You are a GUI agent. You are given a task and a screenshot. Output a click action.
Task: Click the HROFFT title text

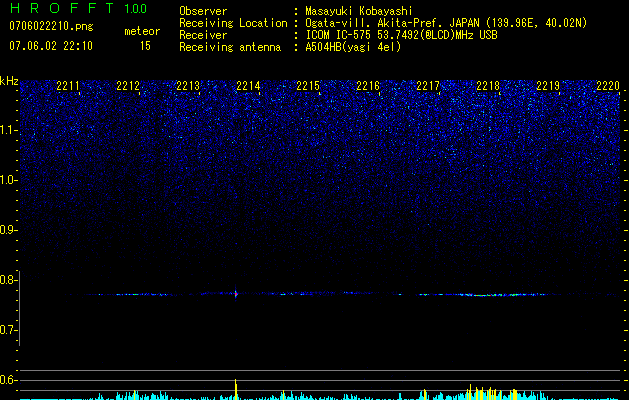(x=62, y=8)
